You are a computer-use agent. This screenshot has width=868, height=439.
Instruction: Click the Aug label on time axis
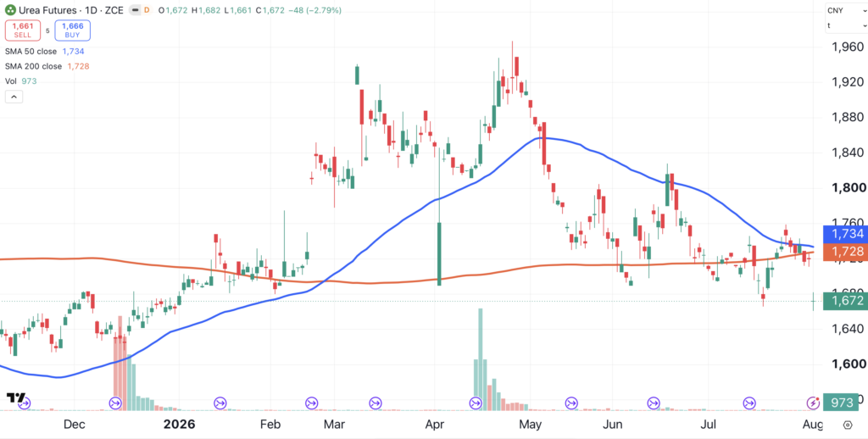click(x=813, y=425)
